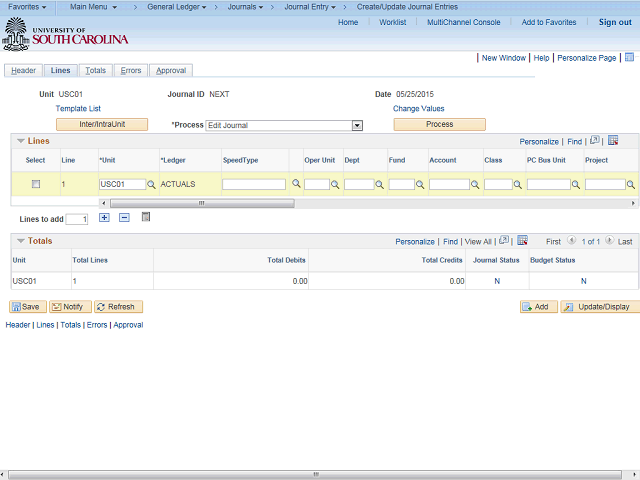Tick the Select checkbox for line 1
The height and width of the screenshot is (480, 640).
[36, 184]
